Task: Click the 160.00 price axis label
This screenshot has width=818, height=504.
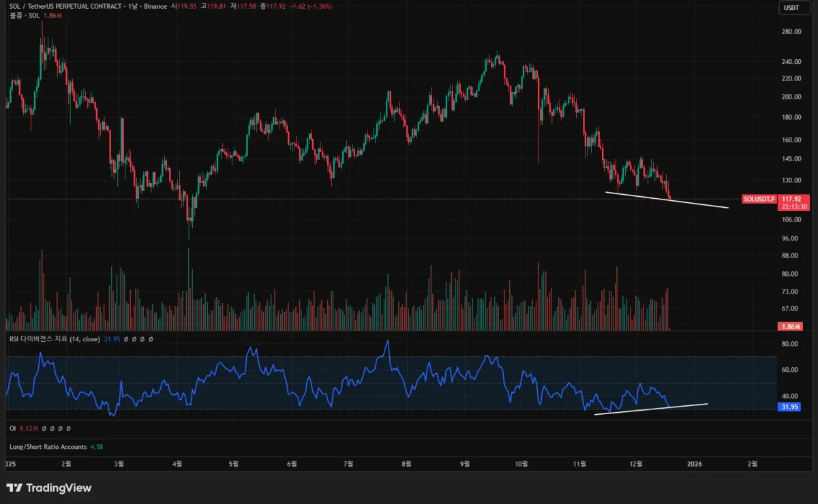Action: (791, 140)
